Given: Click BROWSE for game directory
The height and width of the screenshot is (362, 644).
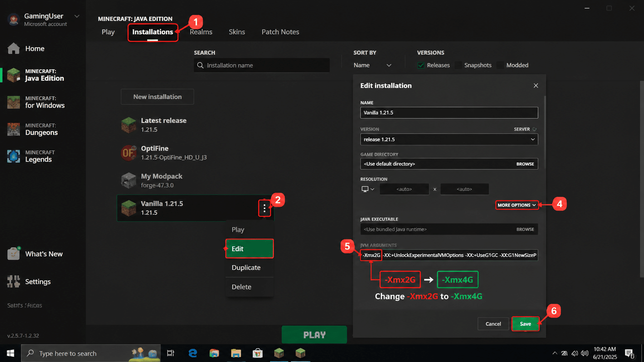Looking at the screenshot, I should [525, 164].
